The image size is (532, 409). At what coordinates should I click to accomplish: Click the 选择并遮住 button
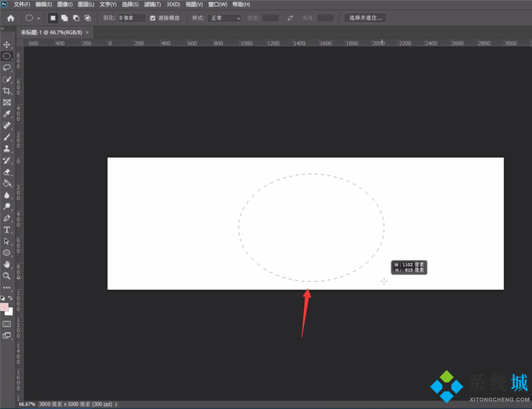click(365, 18)
